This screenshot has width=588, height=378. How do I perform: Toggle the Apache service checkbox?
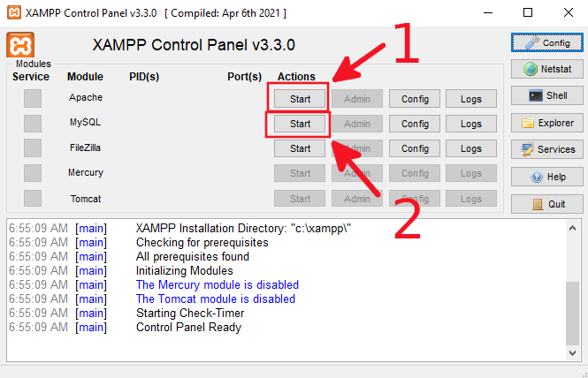[x=33, y=98]
